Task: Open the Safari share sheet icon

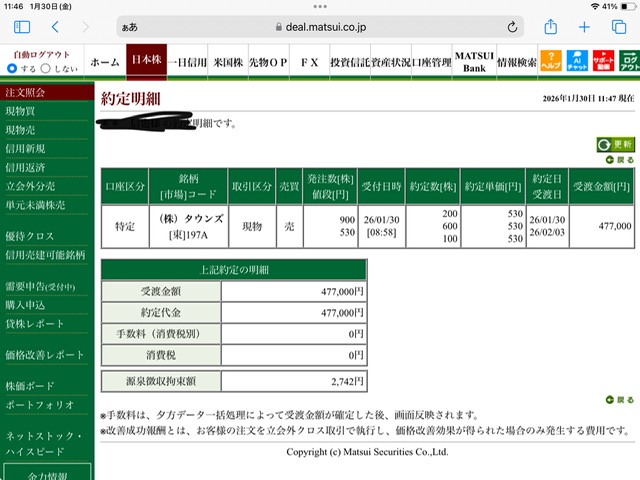Action: 551,27
